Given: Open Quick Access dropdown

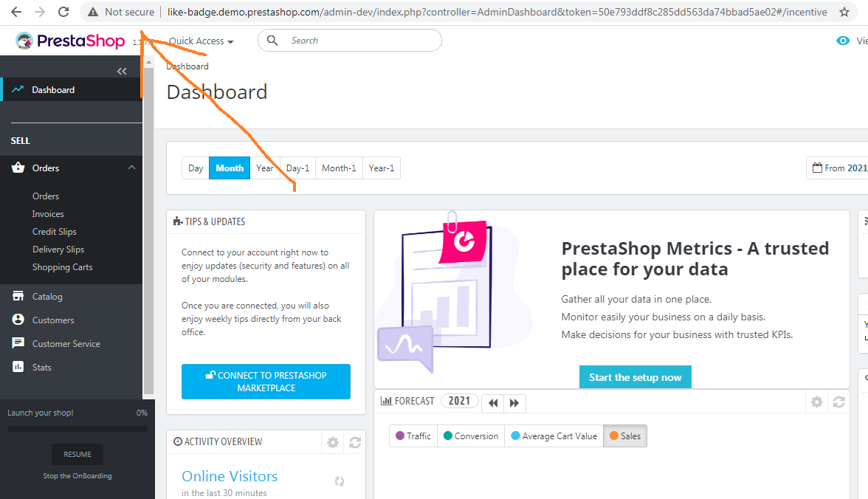Looking at the screenshot, I should click(x=201, y=41).
